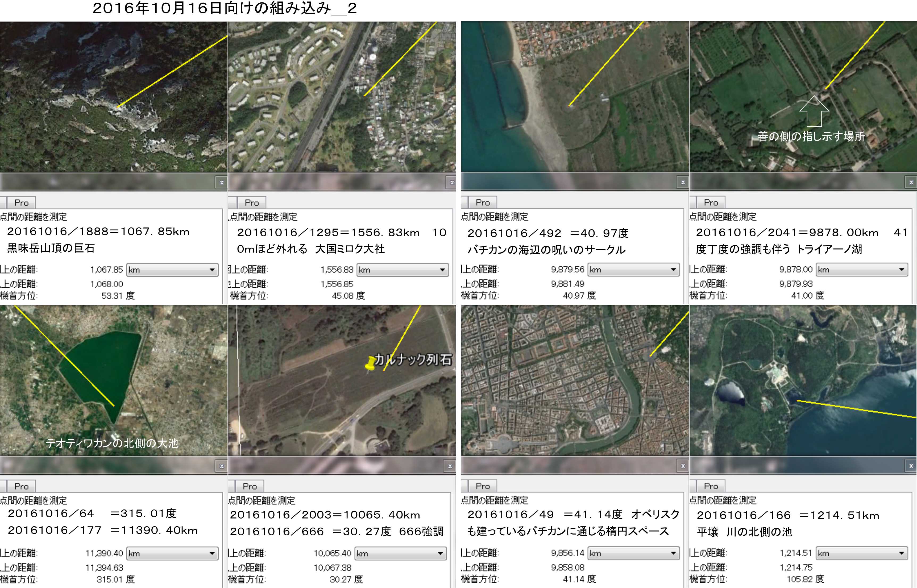Screen dimensions: 917x588
Task: Click the テオティワカンの北側の大池 label on map
Action: (x=112, y=443)
